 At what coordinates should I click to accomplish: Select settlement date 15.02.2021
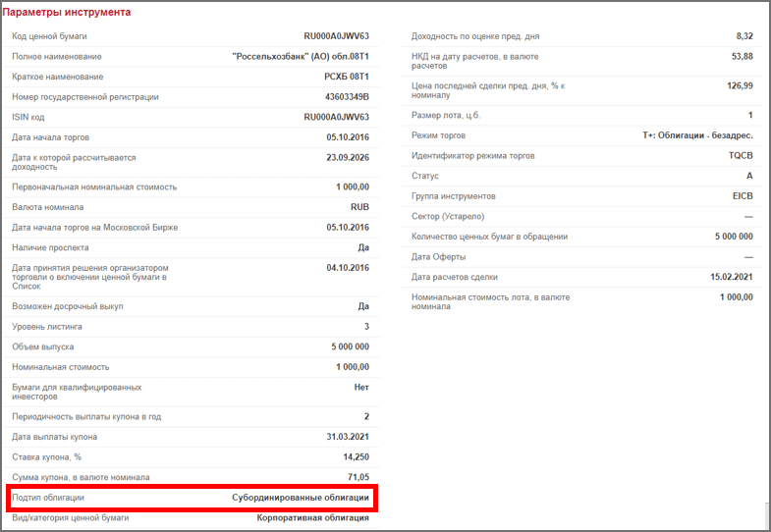(732, 277)
